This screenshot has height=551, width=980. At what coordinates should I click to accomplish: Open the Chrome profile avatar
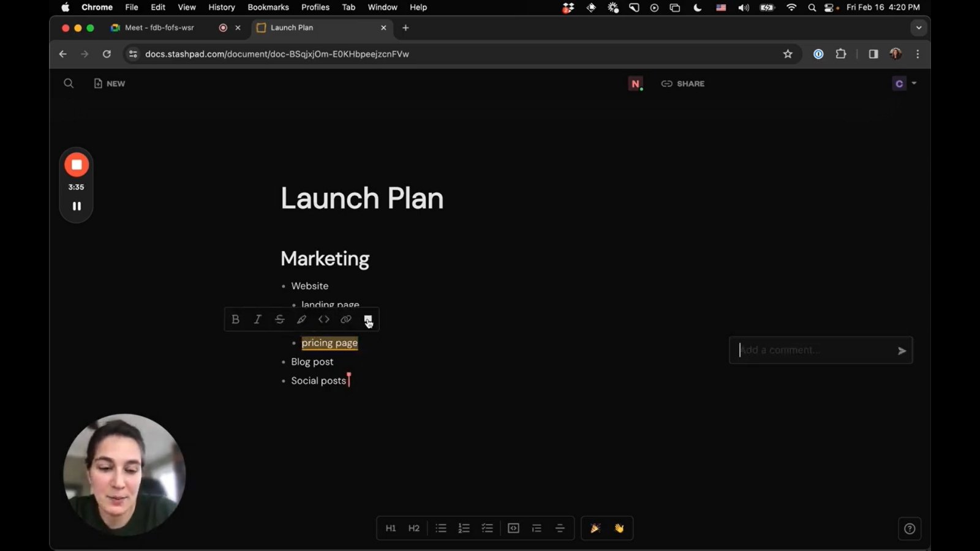[x=895, y=54]
